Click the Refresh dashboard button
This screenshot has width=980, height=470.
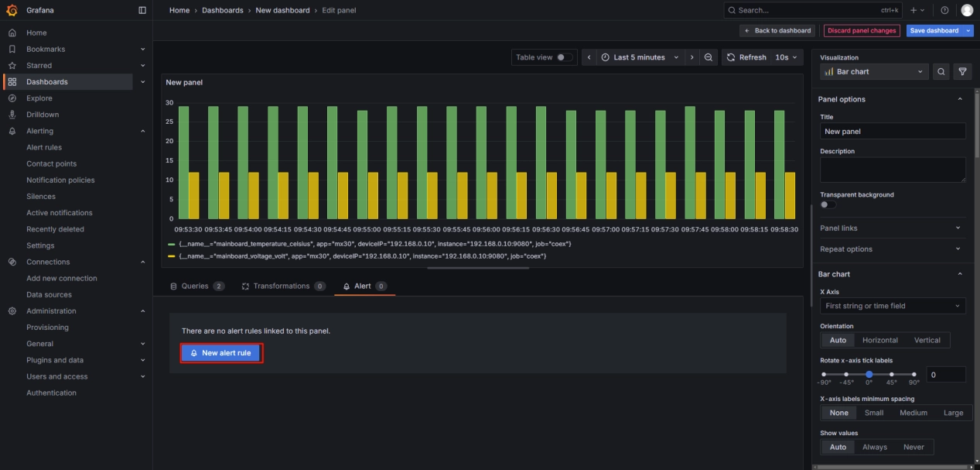(x=746, y=57)
